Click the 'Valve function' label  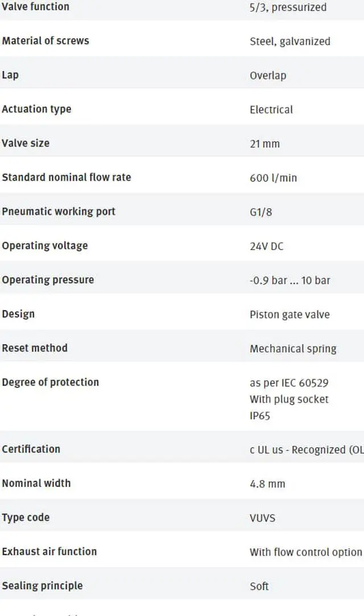(35, 7)
